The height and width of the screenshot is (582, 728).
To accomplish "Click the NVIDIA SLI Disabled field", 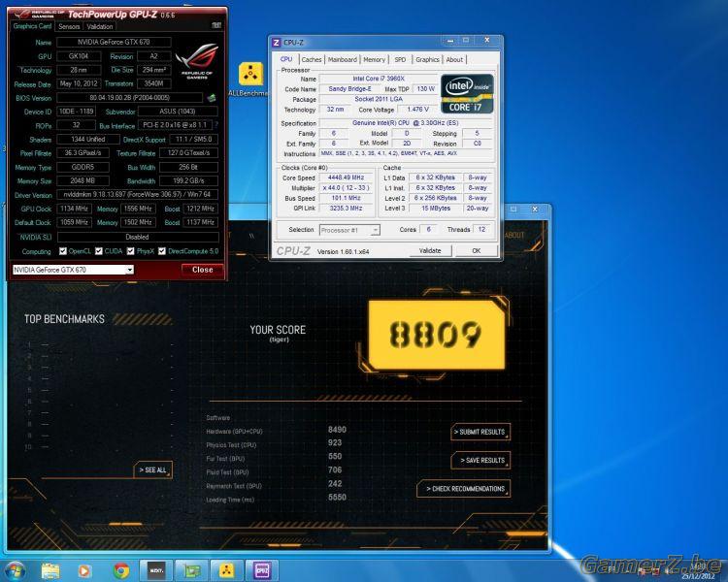I will pos(138,237).
